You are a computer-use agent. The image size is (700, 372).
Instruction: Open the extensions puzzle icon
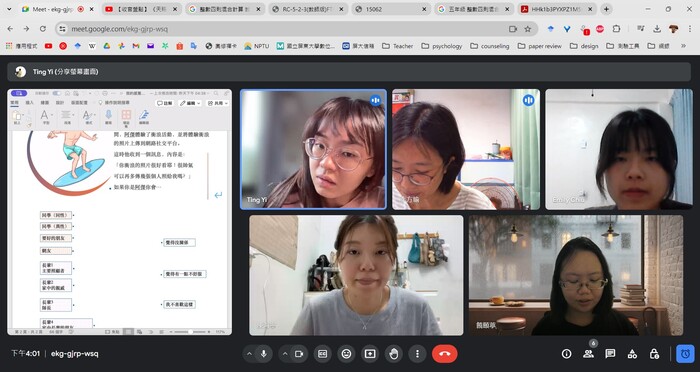[617, 29]
